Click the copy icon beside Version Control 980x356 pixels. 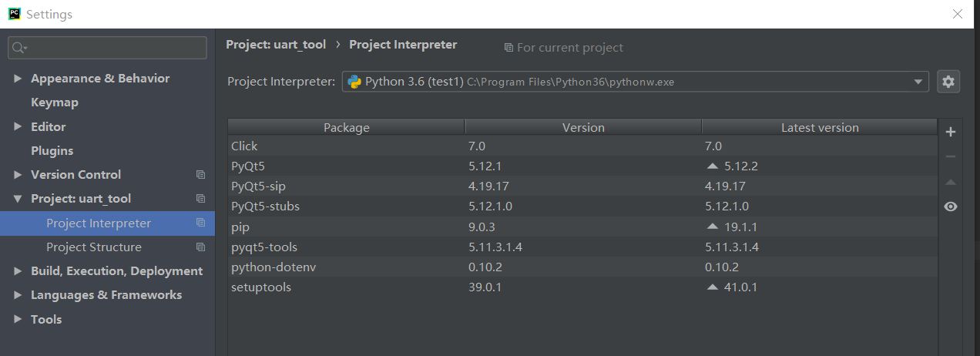[200, 175]
